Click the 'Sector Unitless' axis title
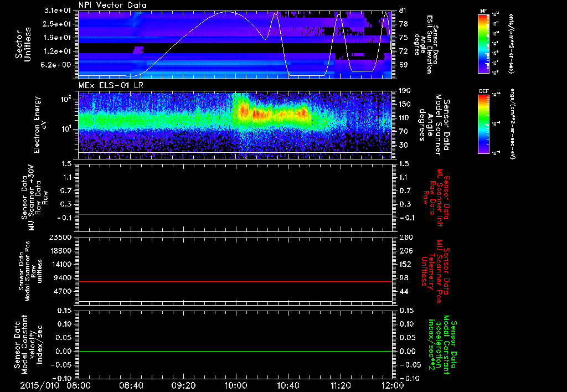 [x=23, y=44]
